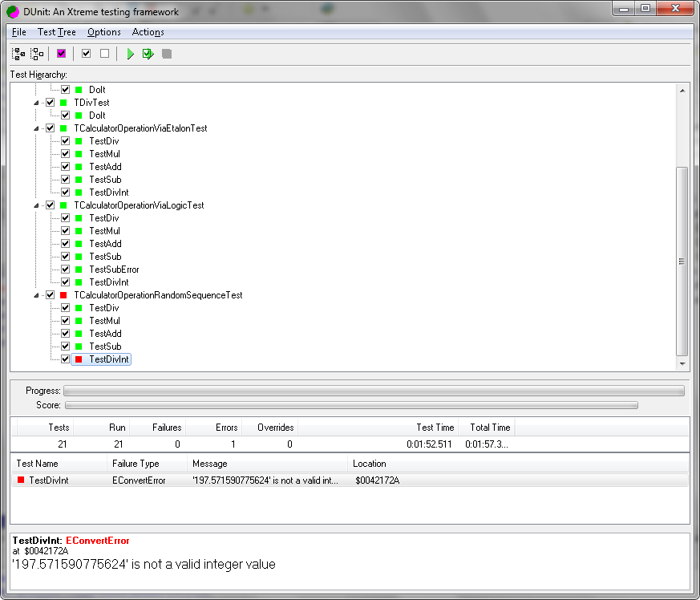Select failed tests using the magenta checkbox icon
700x600 pixels.
coord(61,53)
